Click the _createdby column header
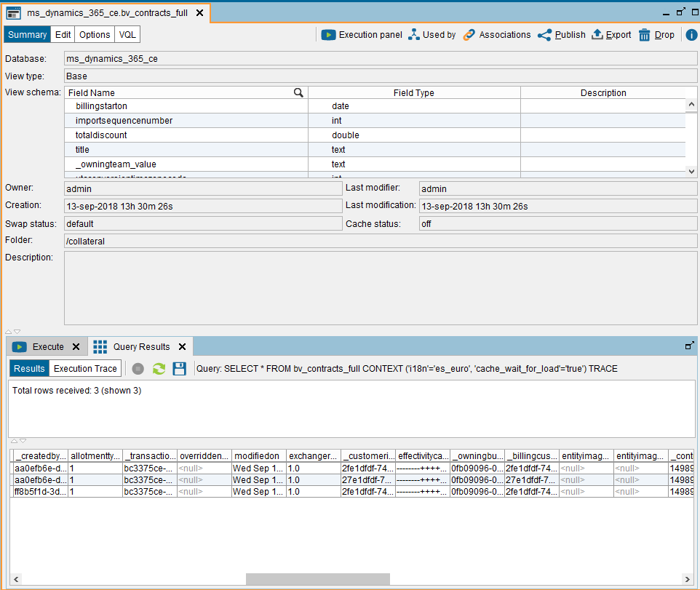The width and height of the screenshot is (700, 590). (x=41, y=455)
